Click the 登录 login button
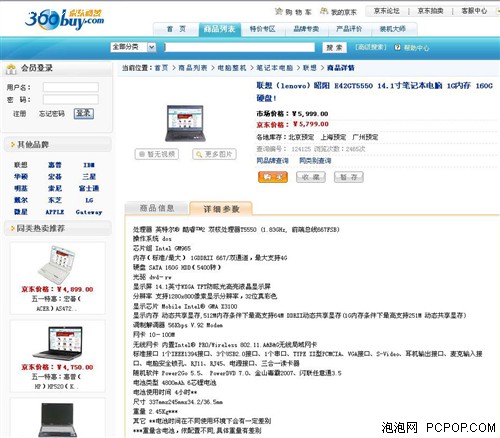This screenshot has height=438, width=500. [84, 113]
